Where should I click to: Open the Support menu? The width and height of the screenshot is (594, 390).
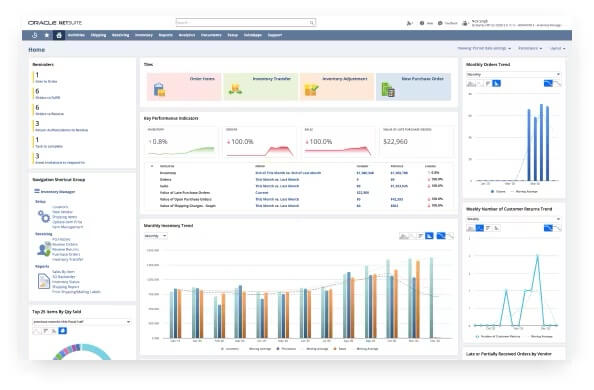[x=275, y=35]
